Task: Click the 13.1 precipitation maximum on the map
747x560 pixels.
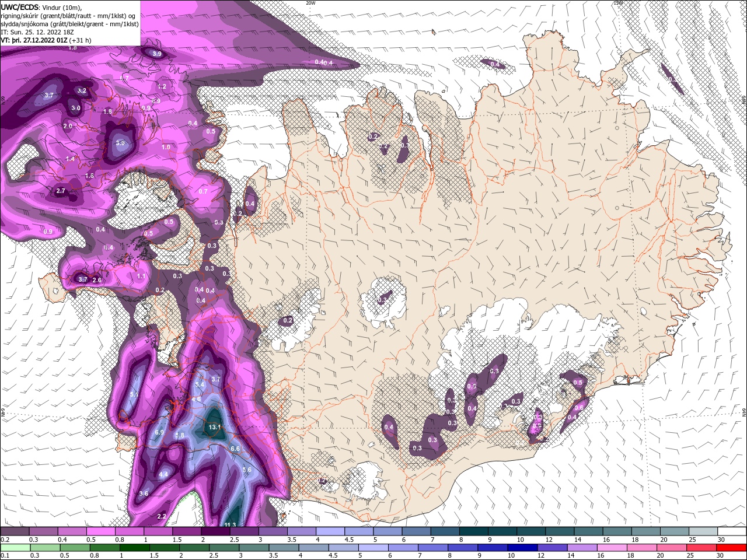Action: (214, 427)
